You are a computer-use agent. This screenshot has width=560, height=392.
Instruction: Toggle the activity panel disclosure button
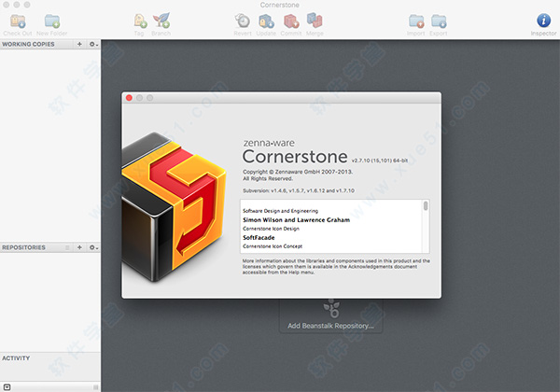pos(7,387)
